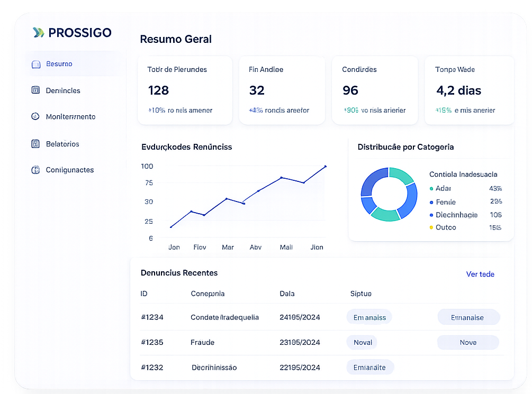Click the Resumo Geral heading
Image resolution: width=532 pixels, height=394 pixels.
click(x=176, y=39)
